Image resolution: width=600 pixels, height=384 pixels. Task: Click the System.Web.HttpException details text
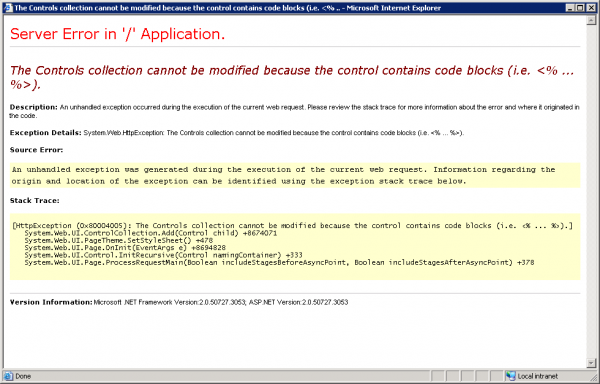(274, 133)
